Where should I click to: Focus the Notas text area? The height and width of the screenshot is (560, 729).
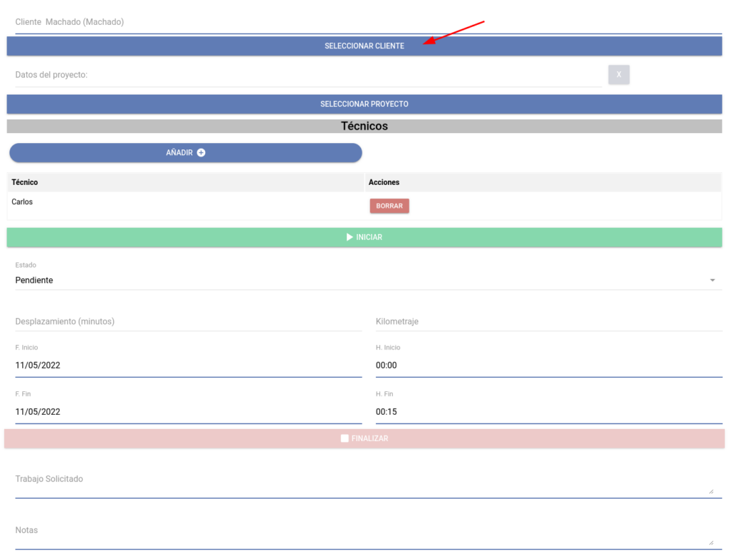pyautogui.click(x=356, y=534)
